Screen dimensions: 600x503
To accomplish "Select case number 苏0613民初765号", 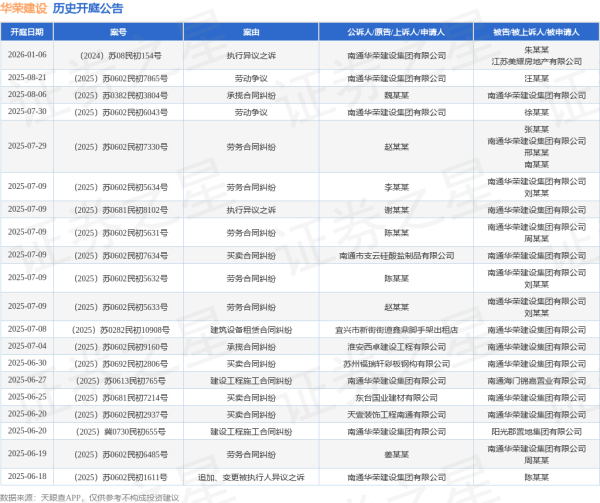I will tap(121, 381).
